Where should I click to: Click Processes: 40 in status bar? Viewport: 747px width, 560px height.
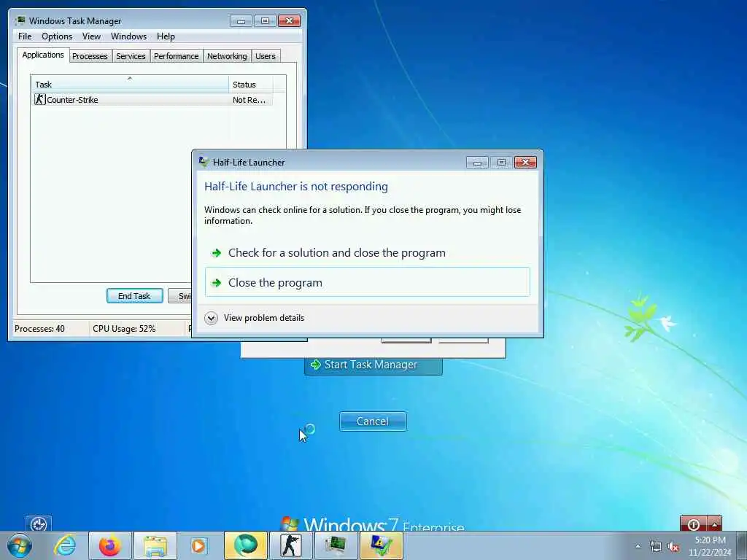coord(39,329)
